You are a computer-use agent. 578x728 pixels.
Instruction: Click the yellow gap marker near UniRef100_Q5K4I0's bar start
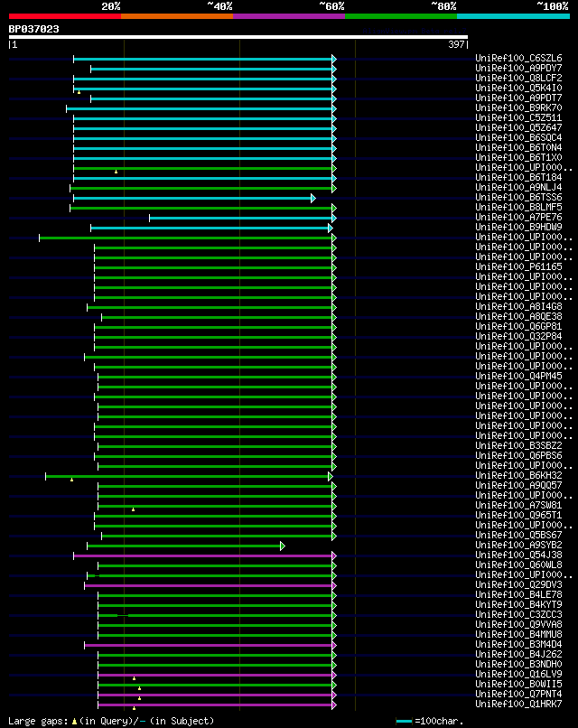[x=79, y=92]
